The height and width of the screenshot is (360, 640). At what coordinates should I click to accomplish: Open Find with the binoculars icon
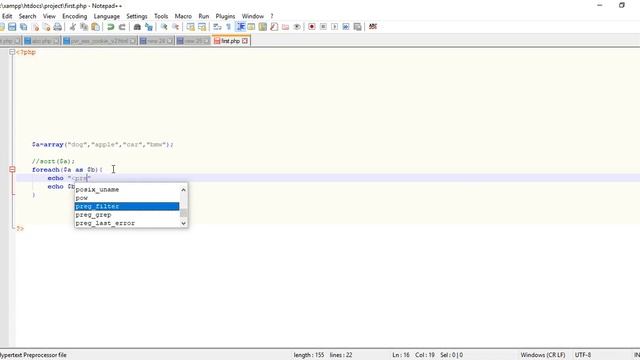click(x=137, y=27)
